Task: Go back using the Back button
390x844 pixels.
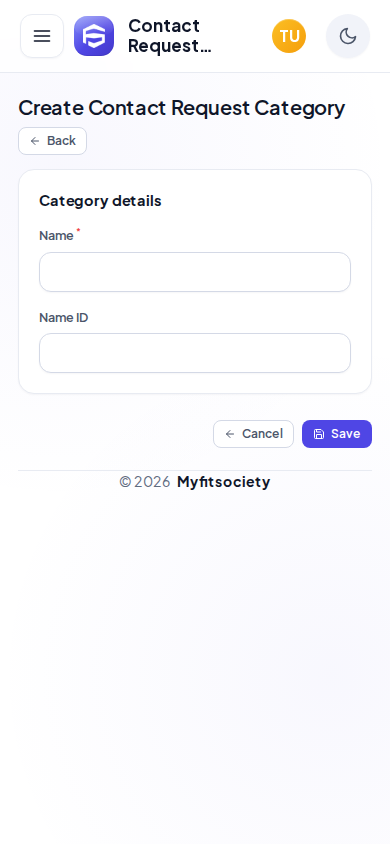Action: pyautogui.click(x=53, y=141)
